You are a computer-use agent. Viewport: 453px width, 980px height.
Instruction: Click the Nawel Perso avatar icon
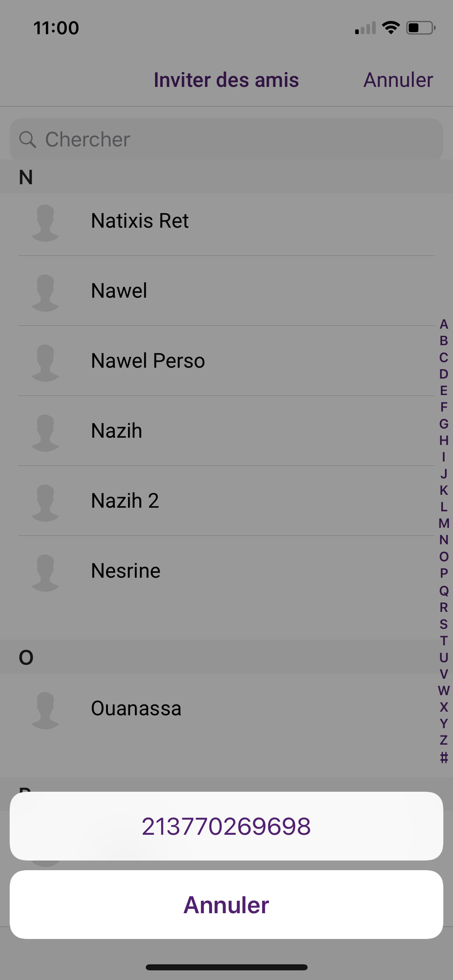click(x=46, y=363)
